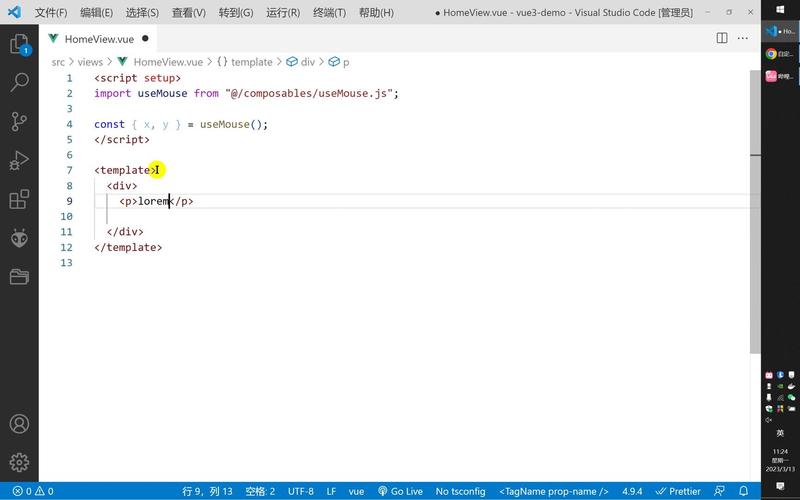Open the 查看(V) menu
800x500 pixels.
[x=188, y=12]
